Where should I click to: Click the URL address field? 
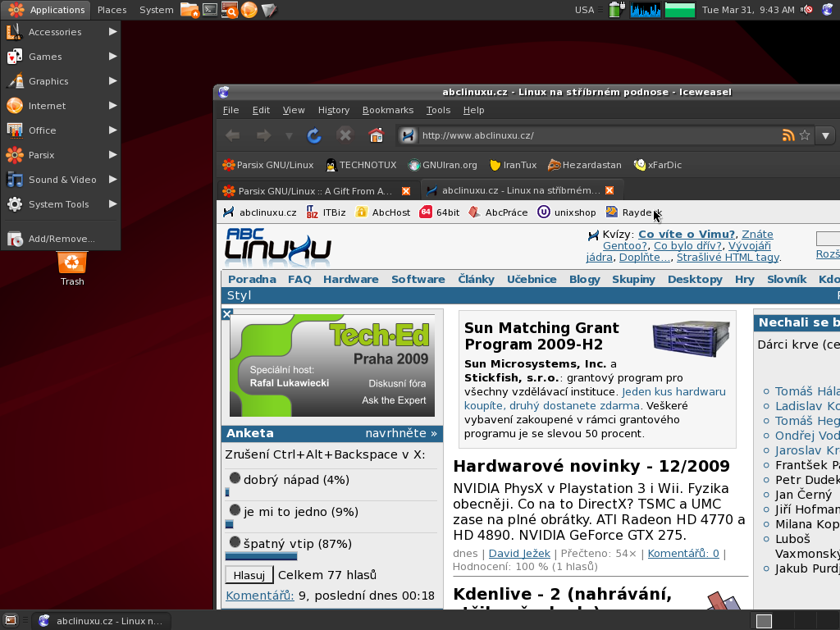pyautogui.click(x=599, y=135)
